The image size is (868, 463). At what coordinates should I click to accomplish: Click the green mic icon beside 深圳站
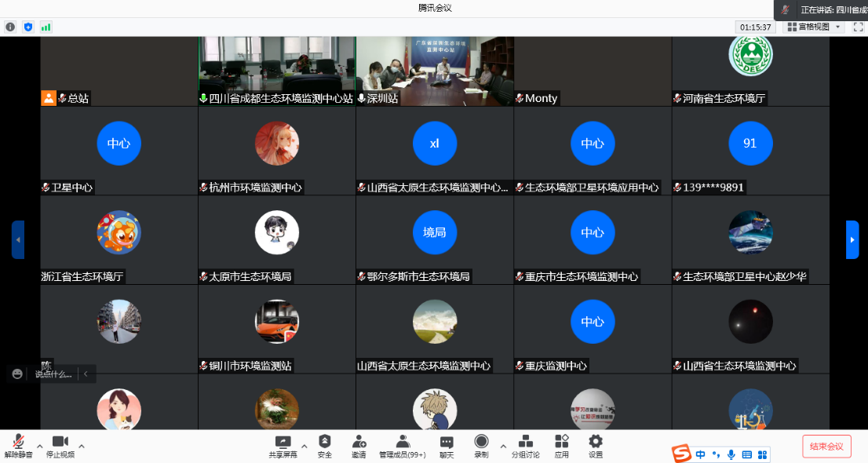click(x=362, y=99)
